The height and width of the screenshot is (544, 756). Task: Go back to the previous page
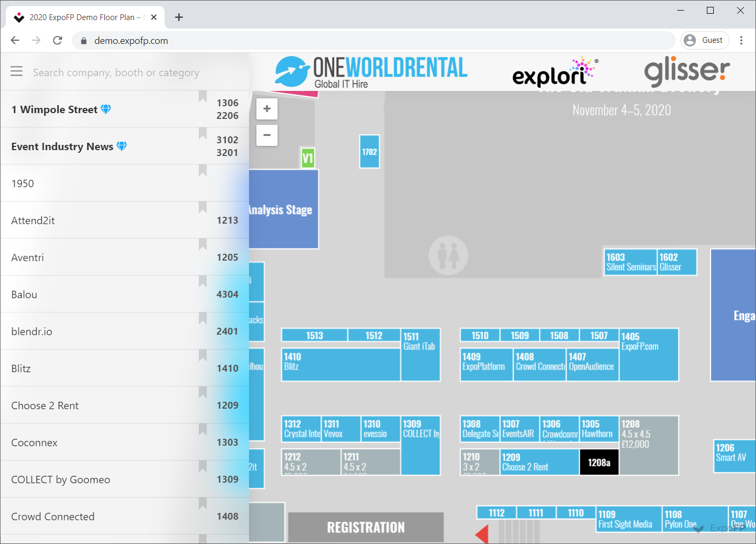pyautogui.click(x=15, y=40)
